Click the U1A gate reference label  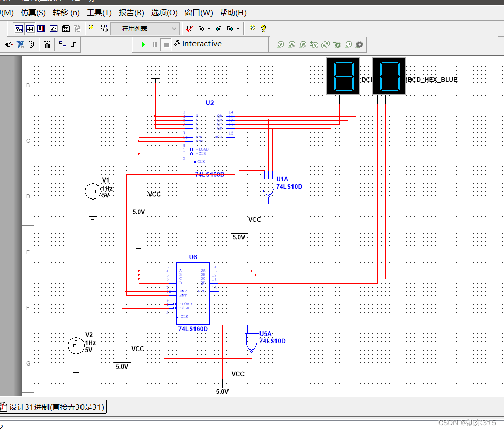pos(282,179)
